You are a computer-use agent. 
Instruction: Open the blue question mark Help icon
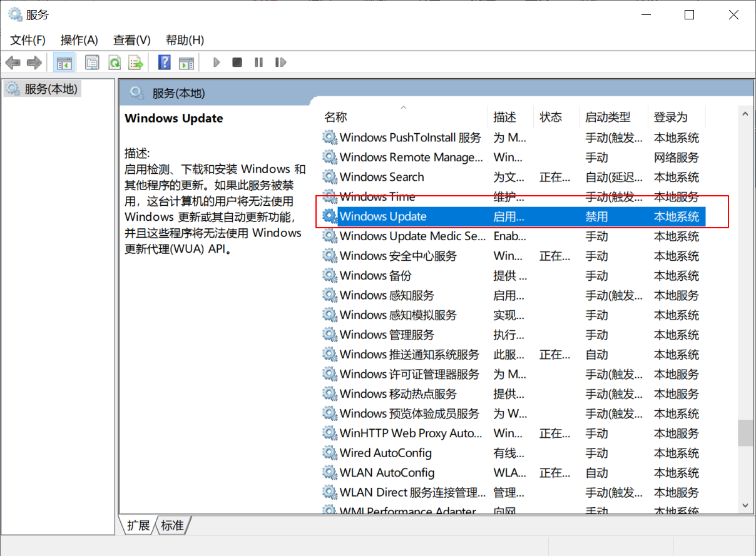[165, 63]
